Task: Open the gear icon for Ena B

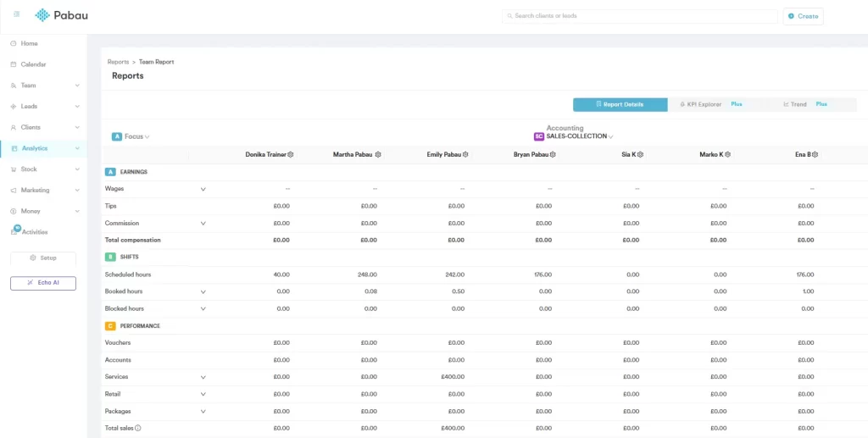Action: [815, 155]
